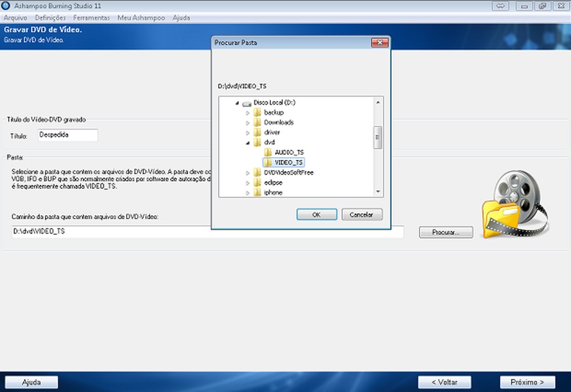Select the backup tree label
Screen dimensions: 571x392
click(x=273, y=112)
